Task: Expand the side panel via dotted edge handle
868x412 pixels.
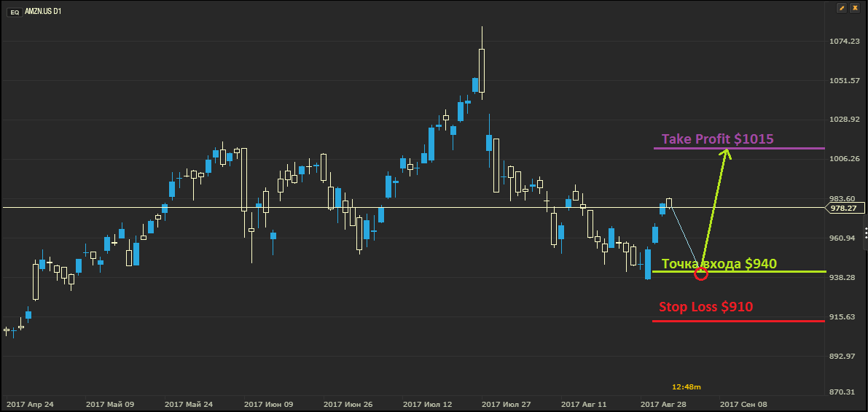Action: 865,231
